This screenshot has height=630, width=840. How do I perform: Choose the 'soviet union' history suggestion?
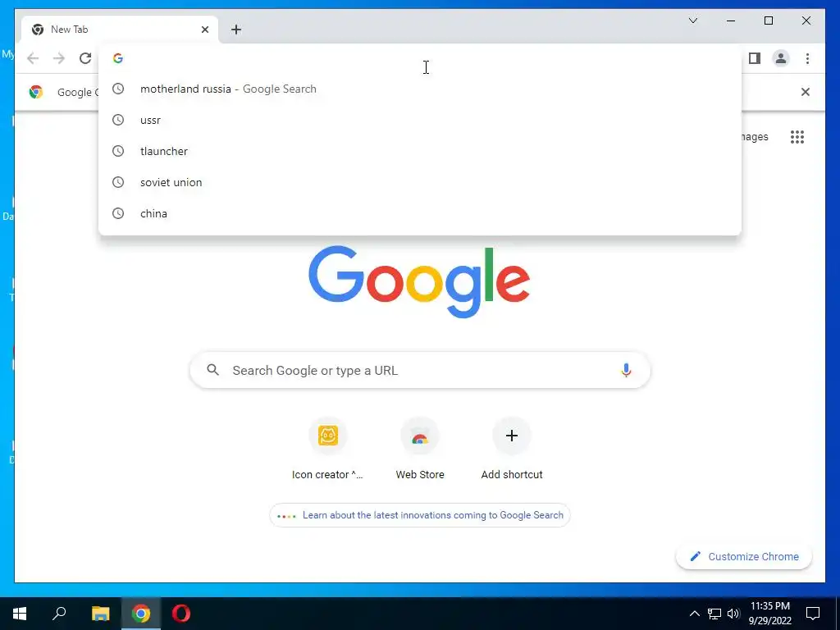[x=420, y=182]
